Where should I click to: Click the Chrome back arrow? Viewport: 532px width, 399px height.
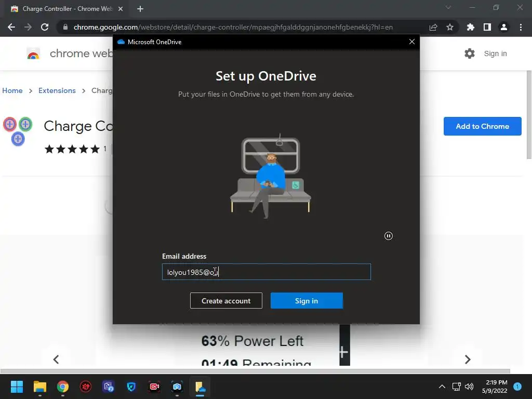pyautogui.click(x=11, y=27)
